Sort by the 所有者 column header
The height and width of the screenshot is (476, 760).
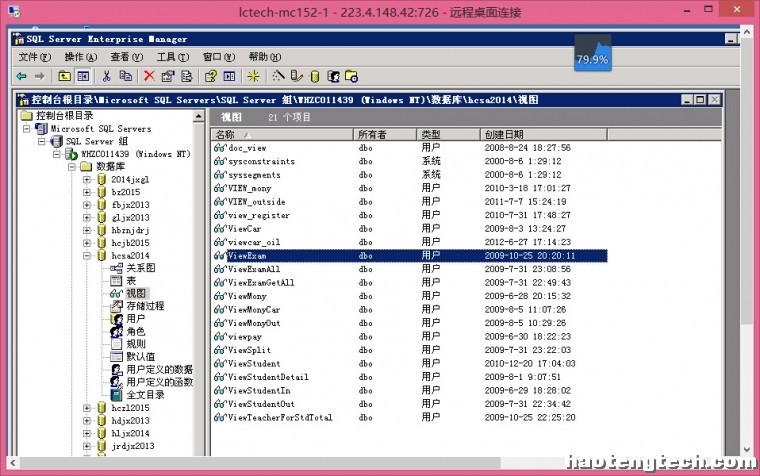tap(385, 134)
